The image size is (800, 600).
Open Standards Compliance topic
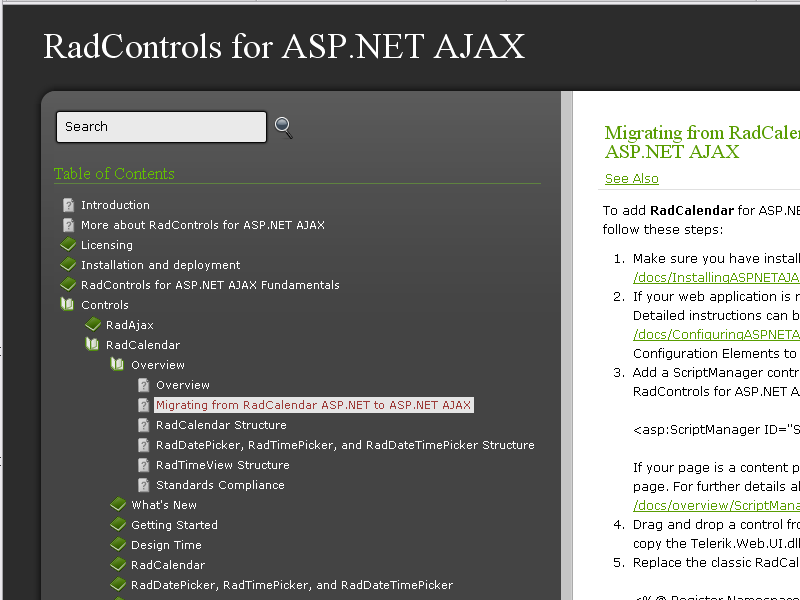click(220, 485)
